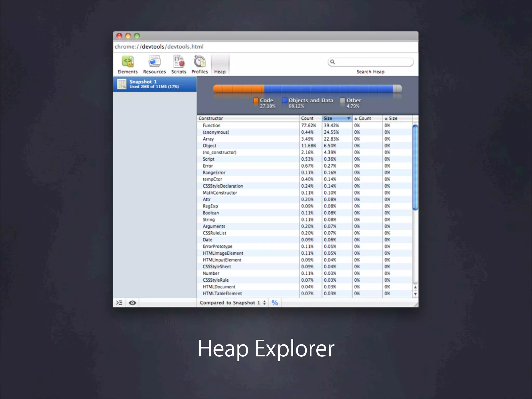The height and width of the screenshot is (399, 532).
Task: Select Snapshot 1 in the sidebar
Action: (155, 84)
